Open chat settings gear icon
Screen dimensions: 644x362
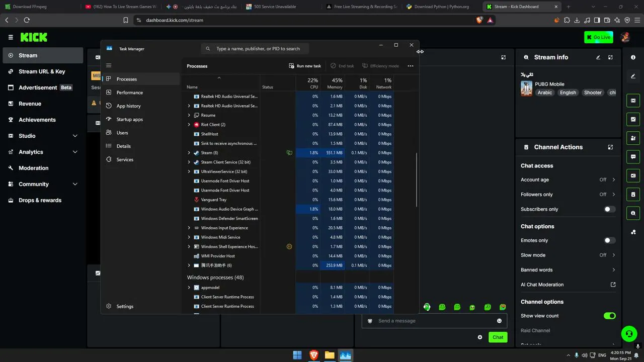coord(480,337)
